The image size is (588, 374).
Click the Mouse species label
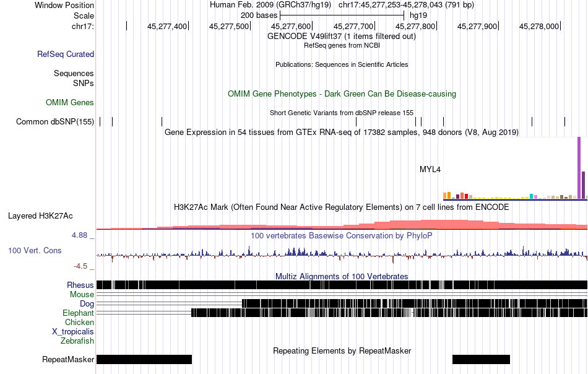click(x=82, y=295)
